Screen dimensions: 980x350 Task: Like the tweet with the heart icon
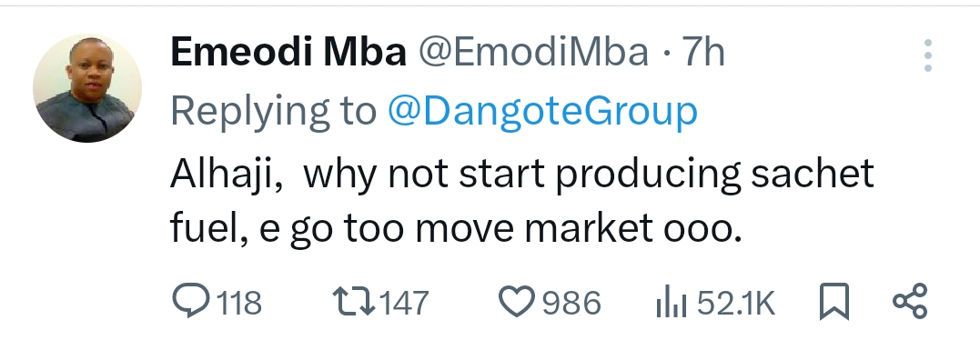pos(517,301)
